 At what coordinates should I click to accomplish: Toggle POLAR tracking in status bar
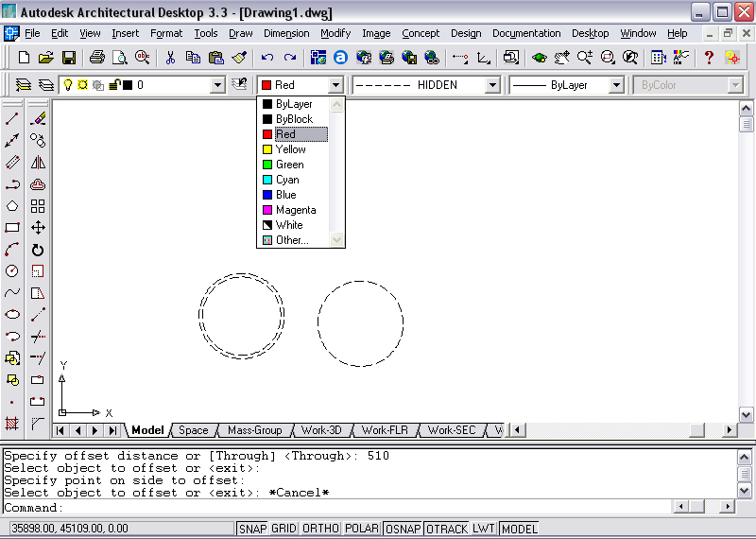(x=362, y=529)
